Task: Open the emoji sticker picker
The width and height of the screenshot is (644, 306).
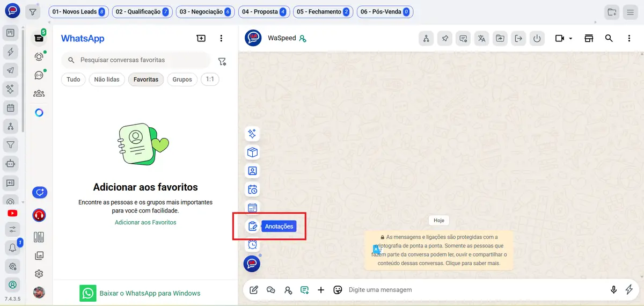Action: [x=338, y=290]
